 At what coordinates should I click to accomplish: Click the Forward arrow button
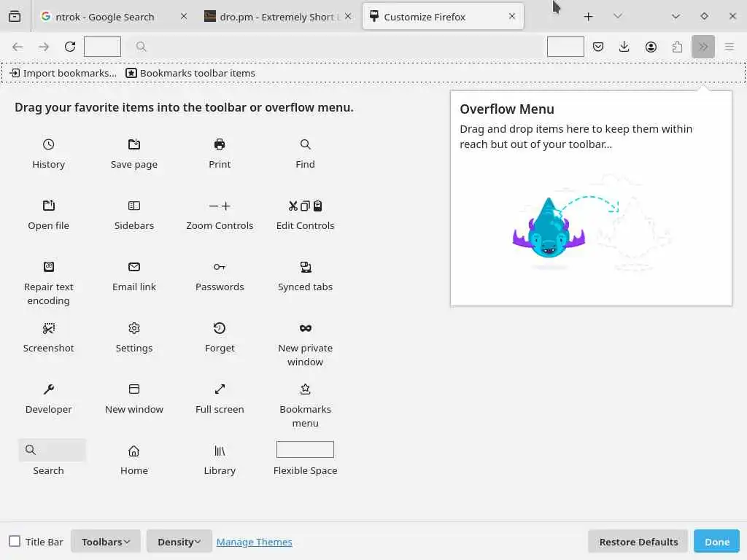44,47
